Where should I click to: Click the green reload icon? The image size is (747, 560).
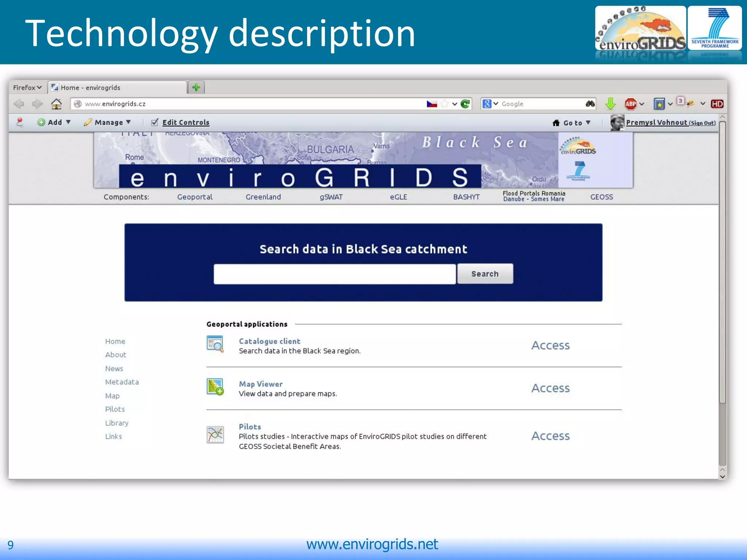[x=465, y=104]
